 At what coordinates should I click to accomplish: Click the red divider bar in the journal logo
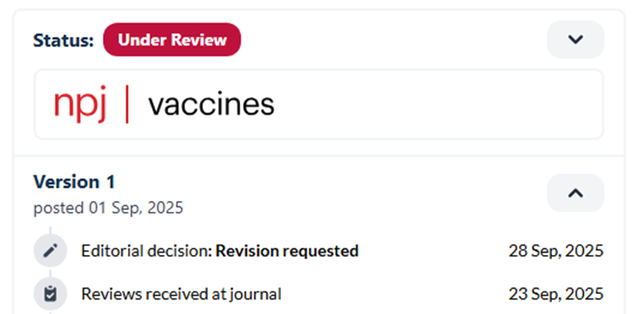(x=127, y=104)
